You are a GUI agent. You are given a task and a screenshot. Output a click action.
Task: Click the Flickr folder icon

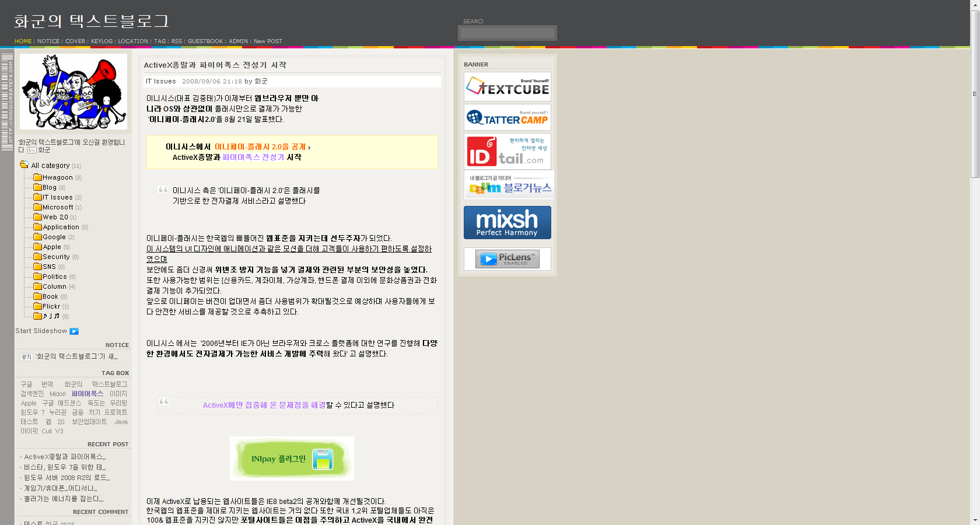[x=37, y=306]
